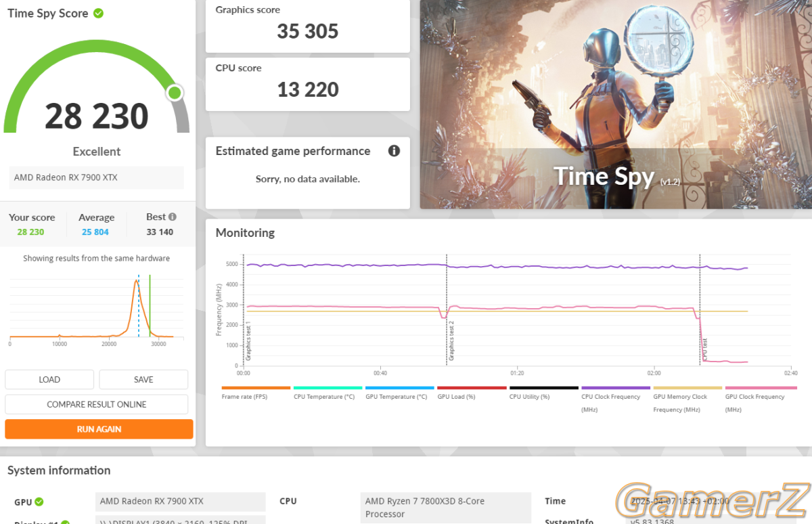
Task: Toggle the GPU Load (%) legend swatch
Action: point(472,388)
